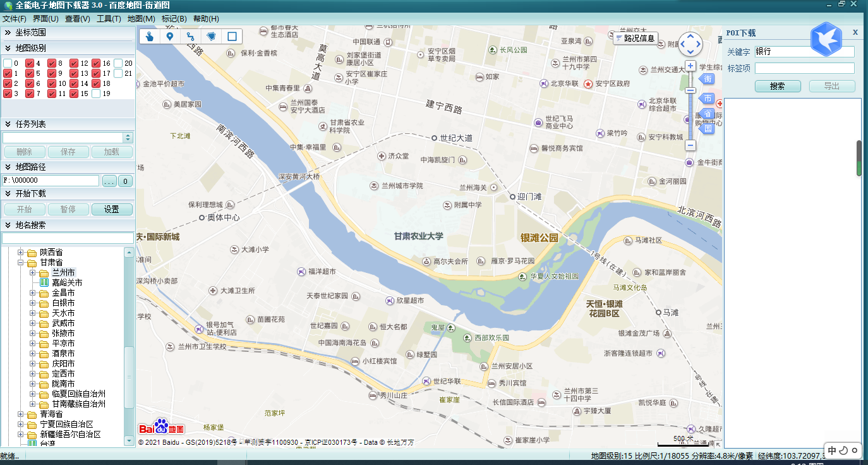Click the place tree scrollbar thumb

129,377
